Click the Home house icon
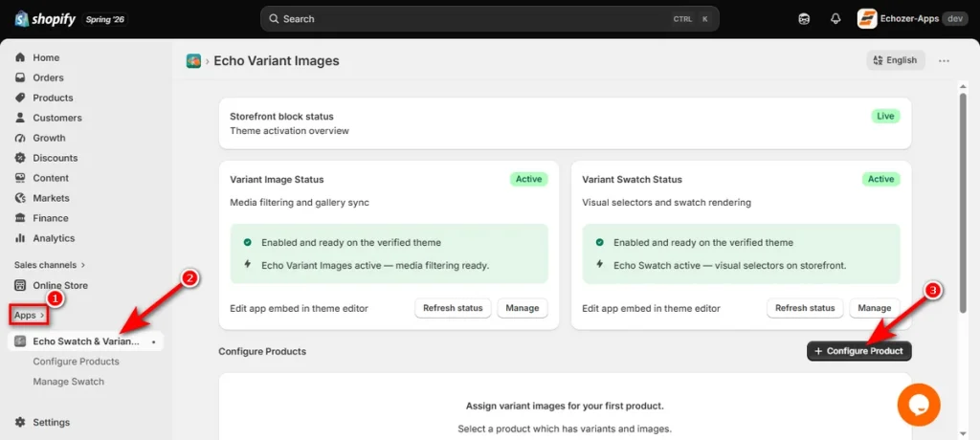980x440 pixels. pyautogui.click(x=20, y=57)
